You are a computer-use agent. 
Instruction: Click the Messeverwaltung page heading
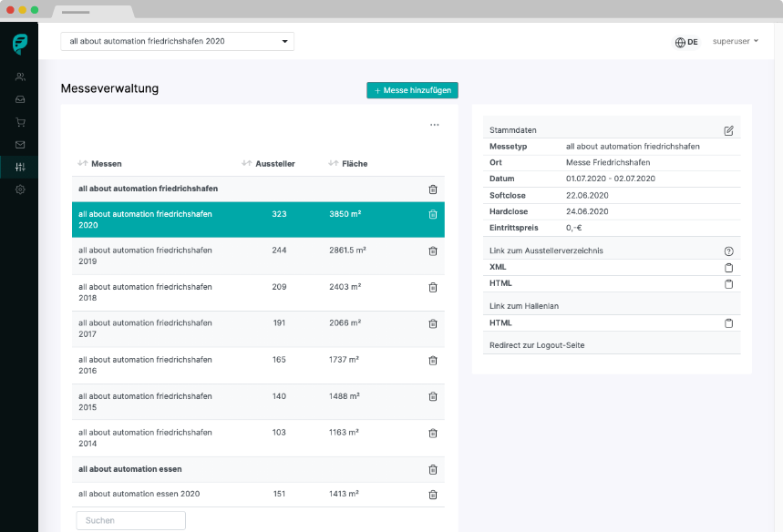110,89
